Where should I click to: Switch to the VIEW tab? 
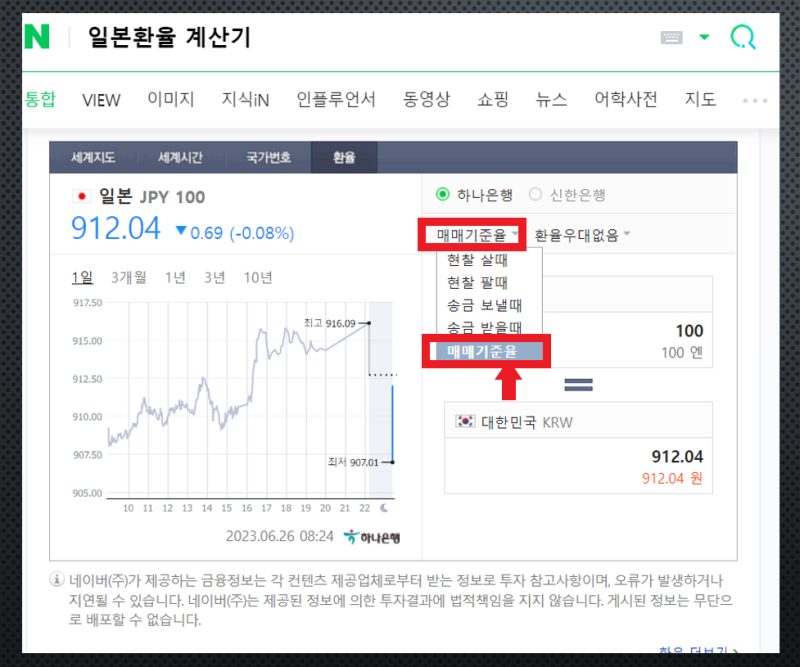[101, 100]
